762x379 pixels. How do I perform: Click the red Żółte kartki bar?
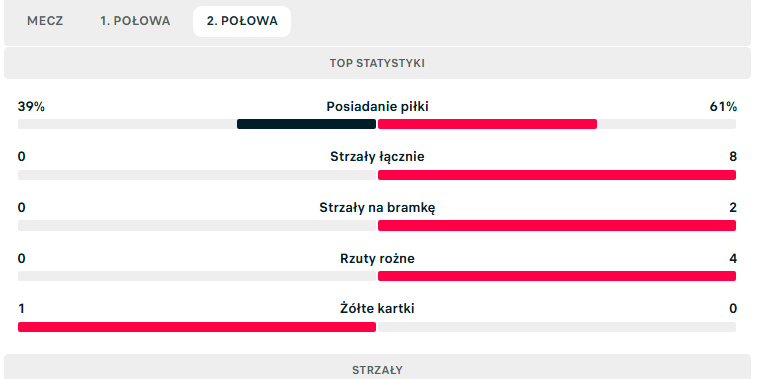(197, 327)
